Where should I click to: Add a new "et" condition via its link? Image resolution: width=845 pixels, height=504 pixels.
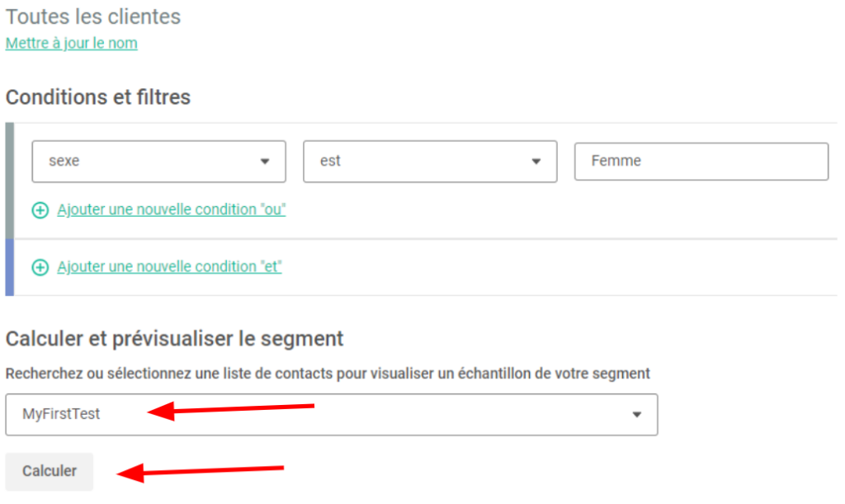(170, 266)
